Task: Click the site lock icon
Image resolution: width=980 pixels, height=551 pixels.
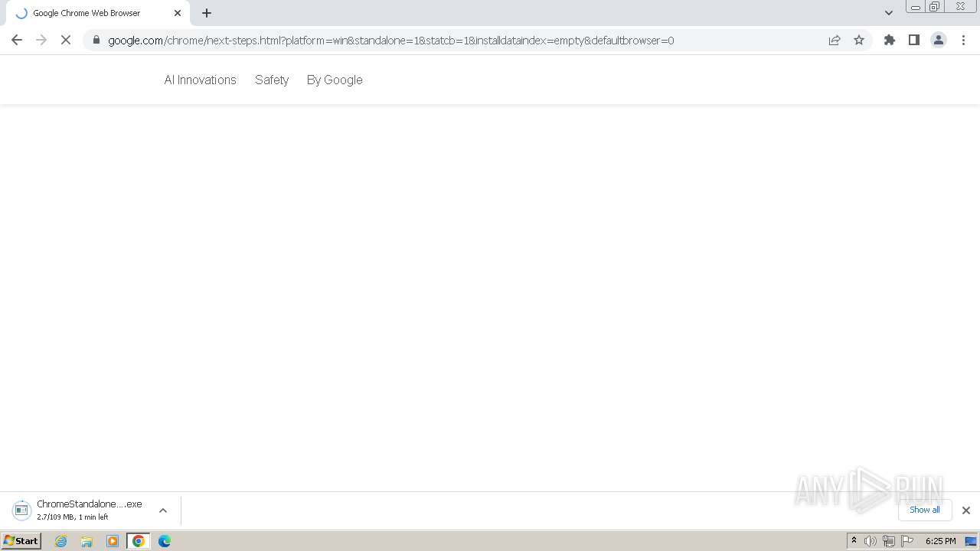Action: pyautogui.click(x=96, y=40)
